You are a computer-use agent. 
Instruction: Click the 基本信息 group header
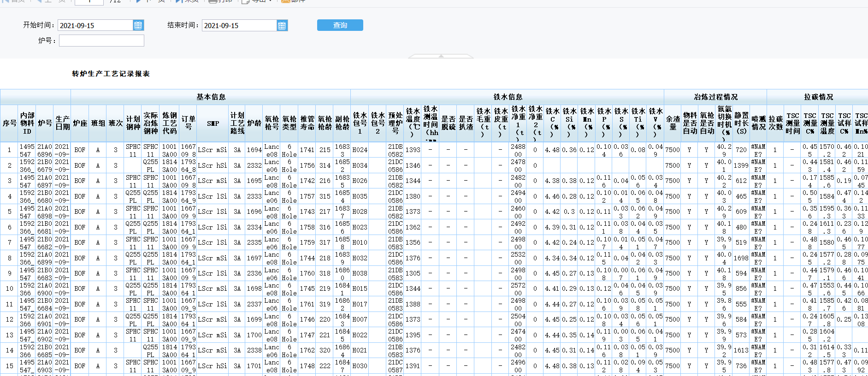pos(211,97)
